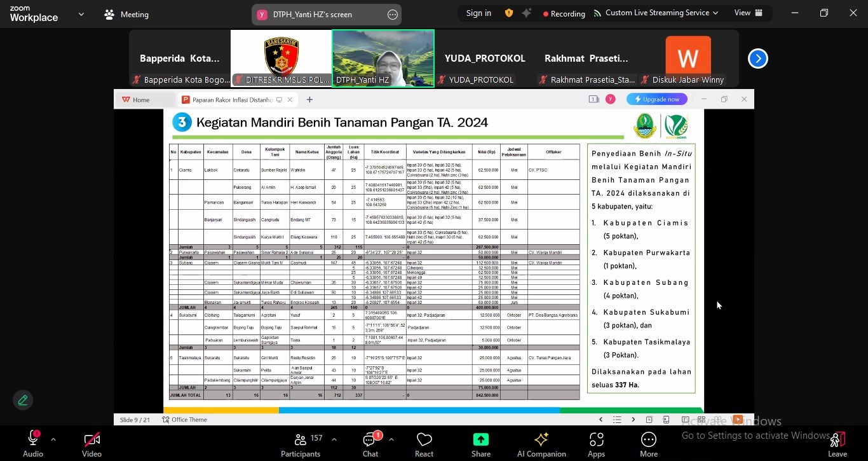Click 'Slide 9 / 21' indicator
The image size is (868, 461).
[x=134, y=420]
